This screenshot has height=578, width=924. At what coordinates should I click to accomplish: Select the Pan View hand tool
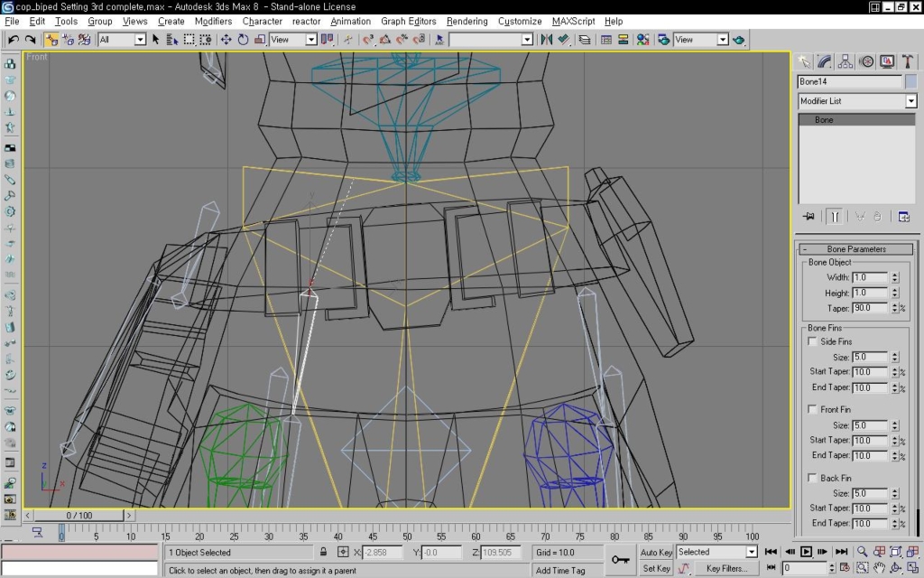pos(879,568)
